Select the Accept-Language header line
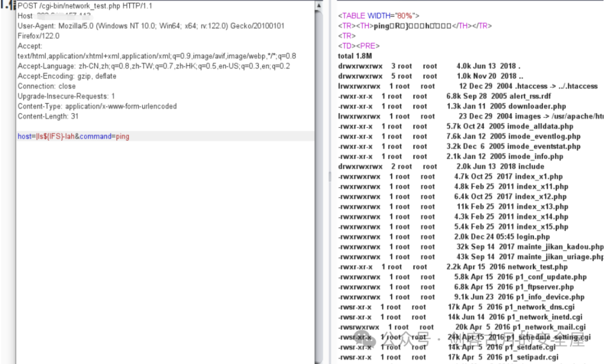This screenshot has width=605, height=364. [x=153, y=66]
